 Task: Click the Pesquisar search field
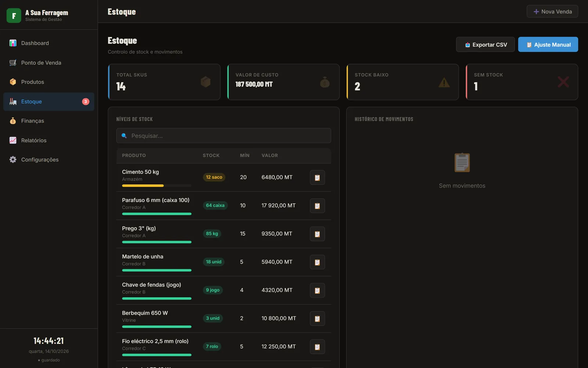click(223, 136)
